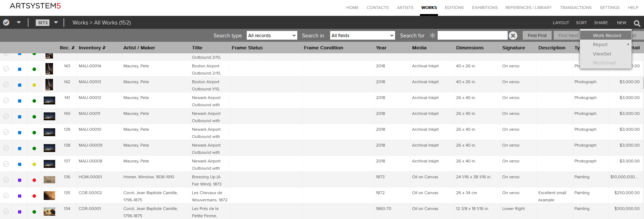Click green status dot for record 141
The image size is (644, 219).
(x=34, y=101)
